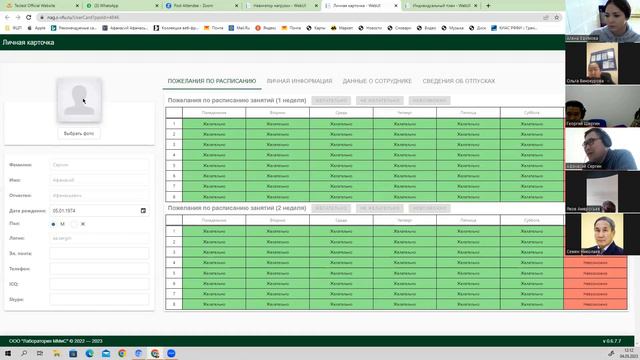The height and width of the screenshot is (360, 640).
Task: Click the Дата рождения field
Action: point(99,211)
